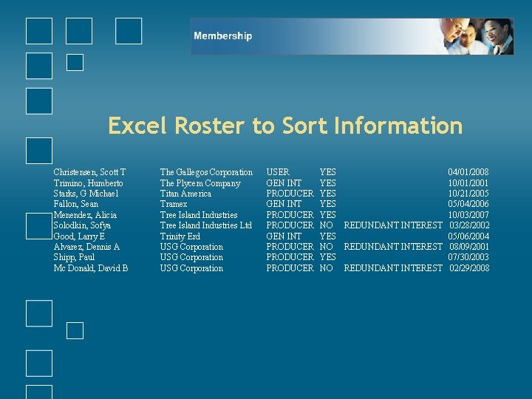This screenshot has height=399, width=532.
Task: Click REDUNDANT INTEREST in Mc Donald row
Action: [x=393, y=268]
